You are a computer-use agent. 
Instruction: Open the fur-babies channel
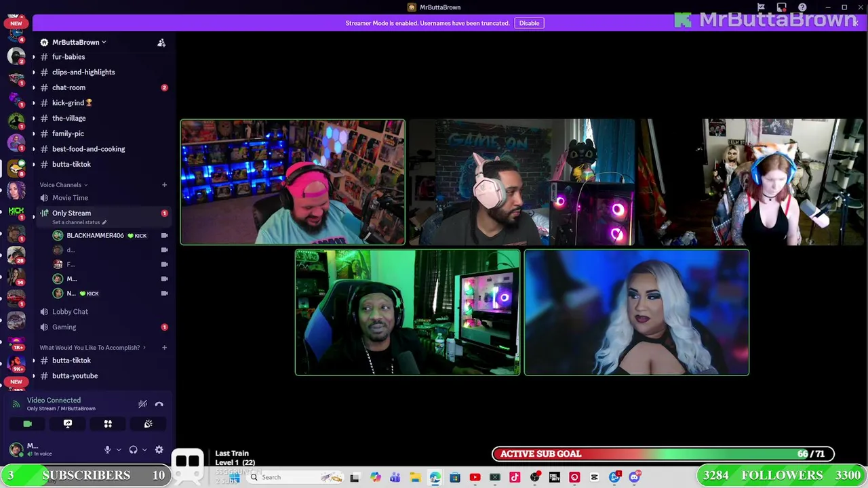click(x=68, y=57)
